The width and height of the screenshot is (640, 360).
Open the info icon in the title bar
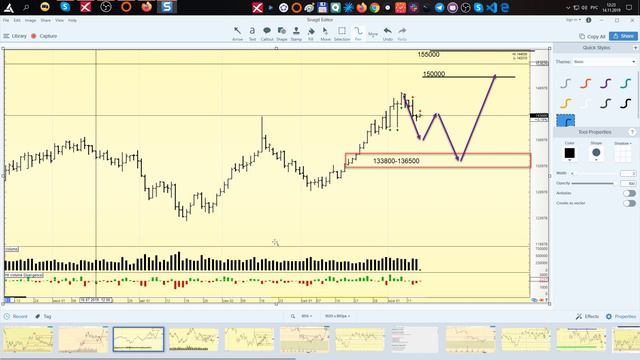pos(589,20)
